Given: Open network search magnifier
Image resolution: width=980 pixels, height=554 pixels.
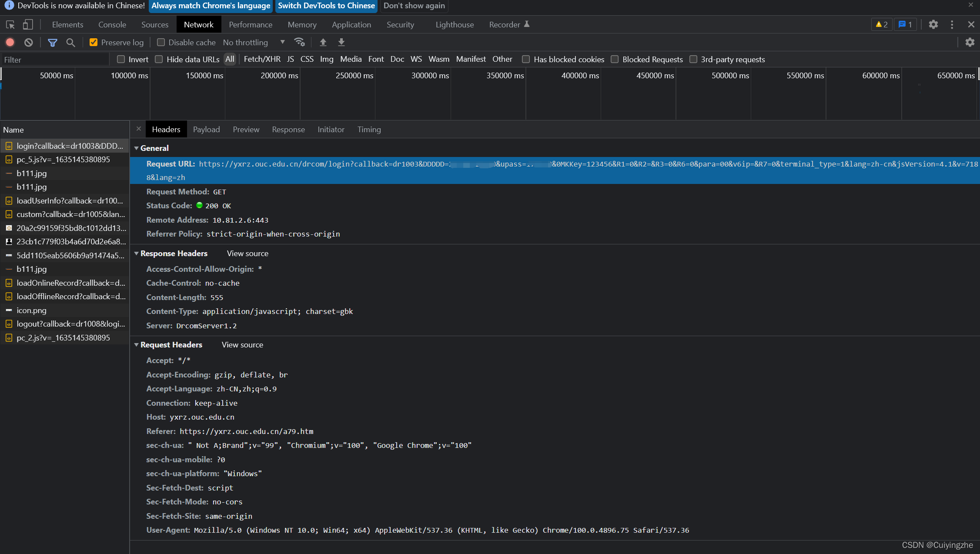Looking at the screenshot, I should (70, 42).
